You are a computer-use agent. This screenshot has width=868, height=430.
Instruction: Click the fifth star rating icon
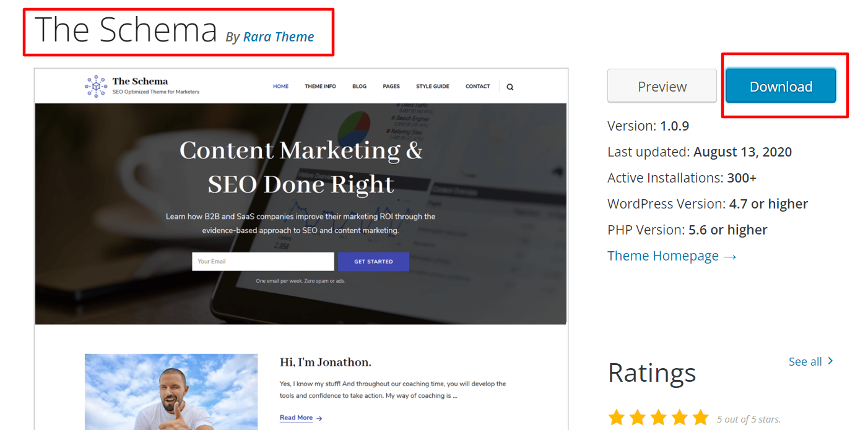[x=700, y=417]
